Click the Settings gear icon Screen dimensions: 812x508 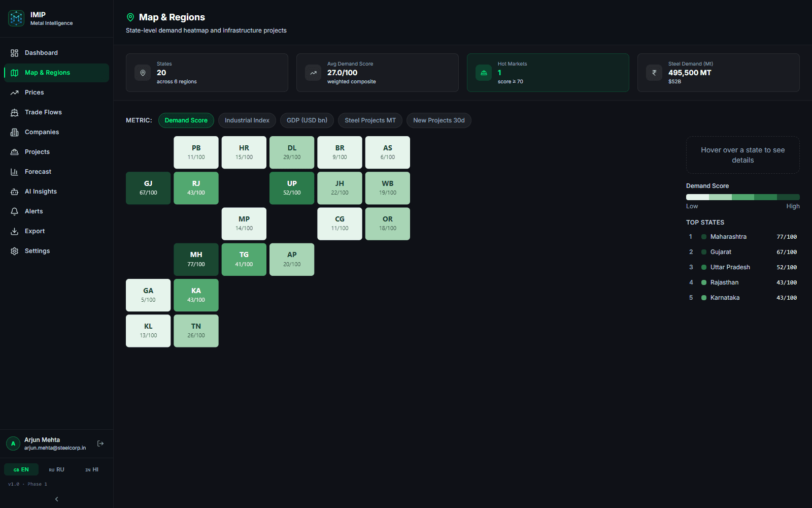[x=14, y=251]
